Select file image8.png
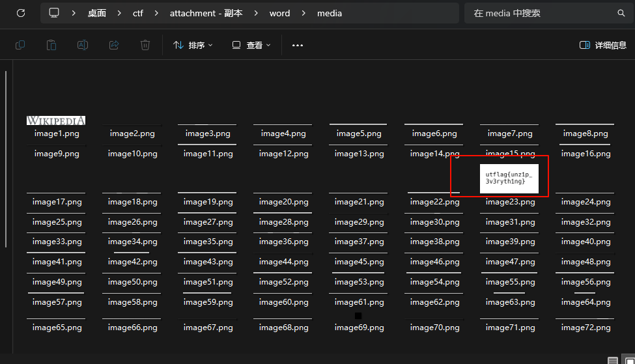The height and width of the screenshot is (364, 635). (586, 133)
